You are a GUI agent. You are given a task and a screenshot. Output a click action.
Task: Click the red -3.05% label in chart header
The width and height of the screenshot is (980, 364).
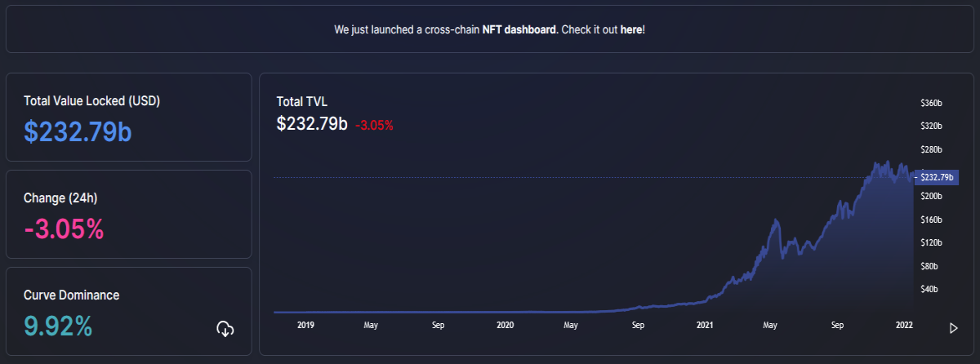tap(374, 126)
